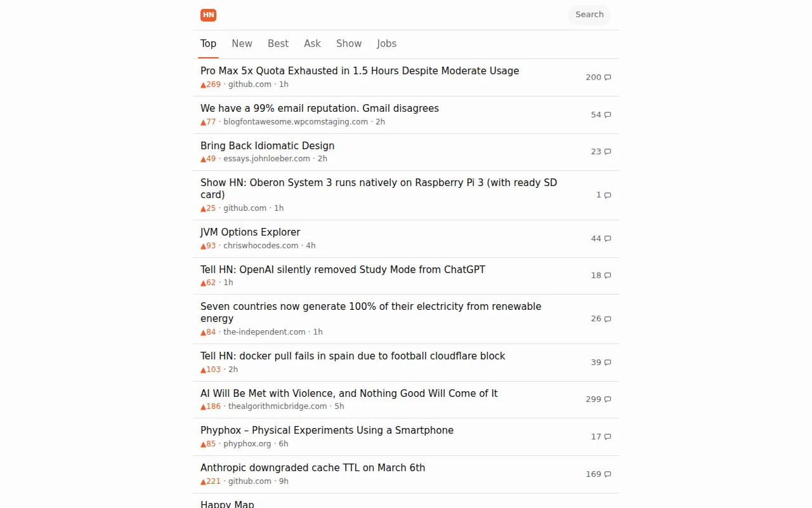Open comments icon for Pro Max 5x Quota story

(x=608, y=77)
